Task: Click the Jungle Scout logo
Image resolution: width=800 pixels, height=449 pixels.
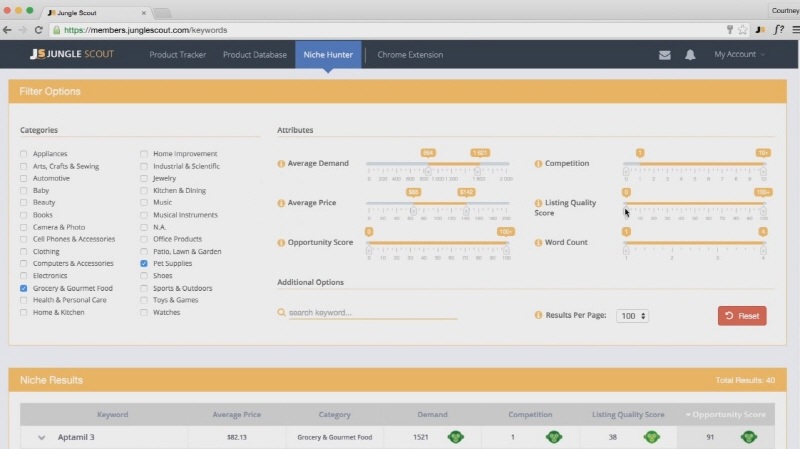Action: click(72, 54)
